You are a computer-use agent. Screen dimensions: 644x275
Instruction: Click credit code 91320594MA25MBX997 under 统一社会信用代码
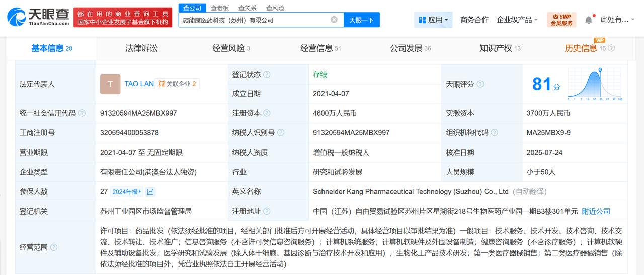[138, 113]
